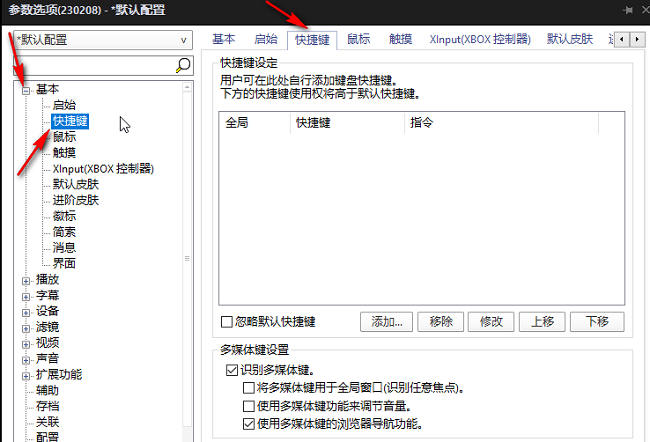Collapse the 基本 tree node
The height and width of the screenshot is (442, 650).
click(26, 89)
